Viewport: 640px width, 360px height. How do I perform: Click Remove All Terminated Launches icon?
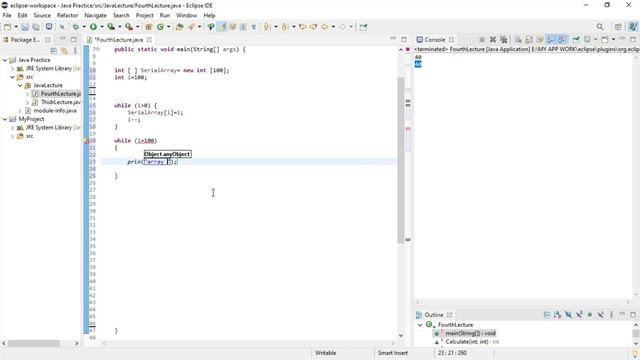(504, 40)
